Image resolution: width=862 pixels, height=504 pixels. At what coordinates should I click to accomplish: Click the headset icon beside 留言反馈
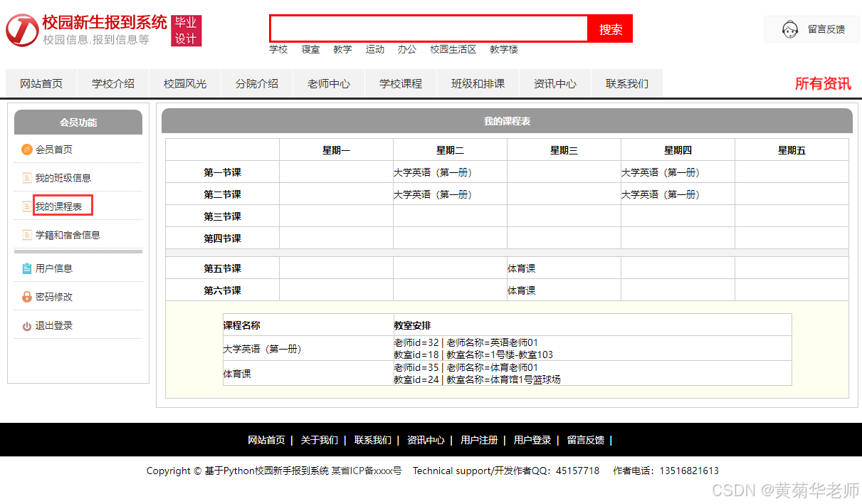coord(789,30)
